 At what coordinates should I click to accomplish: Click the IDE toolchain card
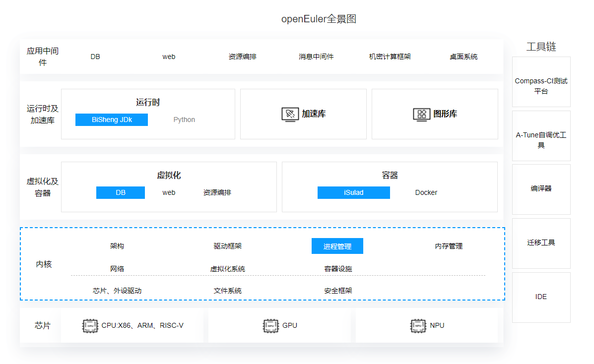click(x=541, y=297)
